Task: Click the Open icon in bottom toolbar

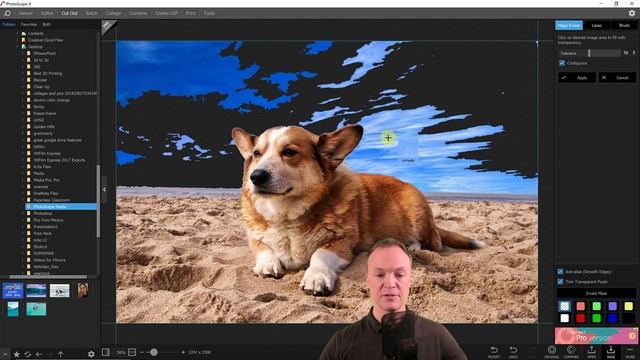Action: click(591, 351)
